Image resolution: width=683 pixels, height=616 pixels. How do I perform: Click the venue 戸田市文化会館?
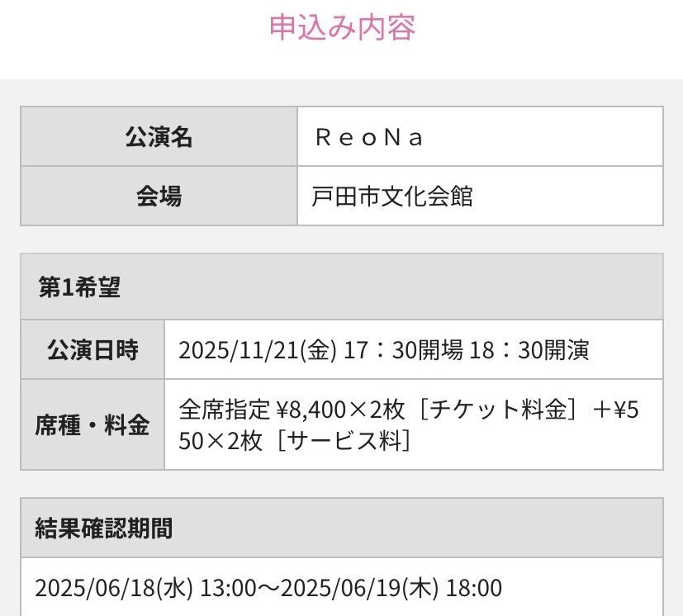[392, 197]
